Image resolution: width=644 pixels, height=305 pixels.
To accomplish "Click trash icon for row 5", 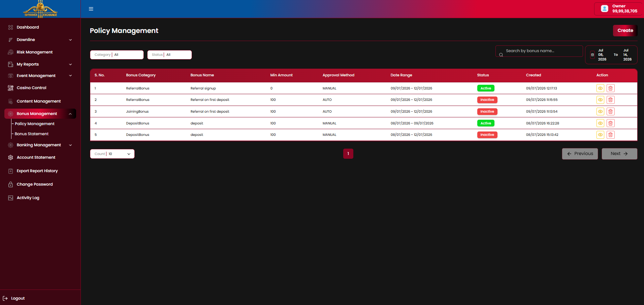I will pos(610,135).
